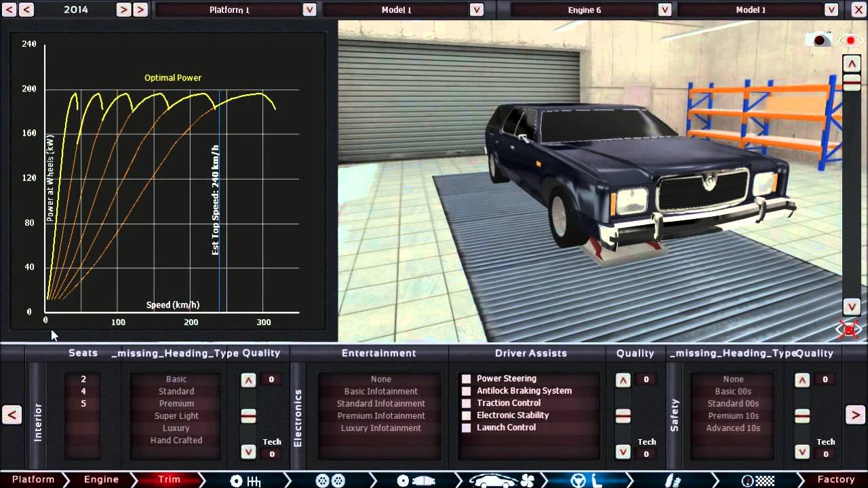Viewport: 868px width, 488px height.
Task: Click the up arrow of the car view slider
Action: pyautogui.click(x=851, y=64)
